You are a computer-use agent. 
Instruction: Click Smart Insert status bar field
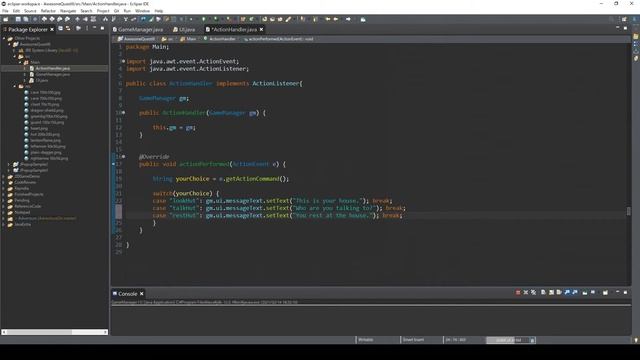pyautogui.click(x=413, y=340)
